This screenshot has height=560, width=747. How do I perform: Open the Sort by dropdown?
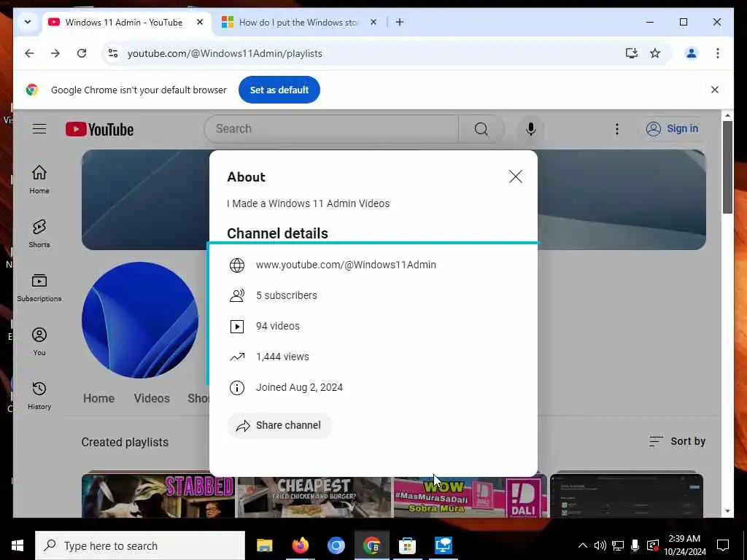tap(677, 441)
